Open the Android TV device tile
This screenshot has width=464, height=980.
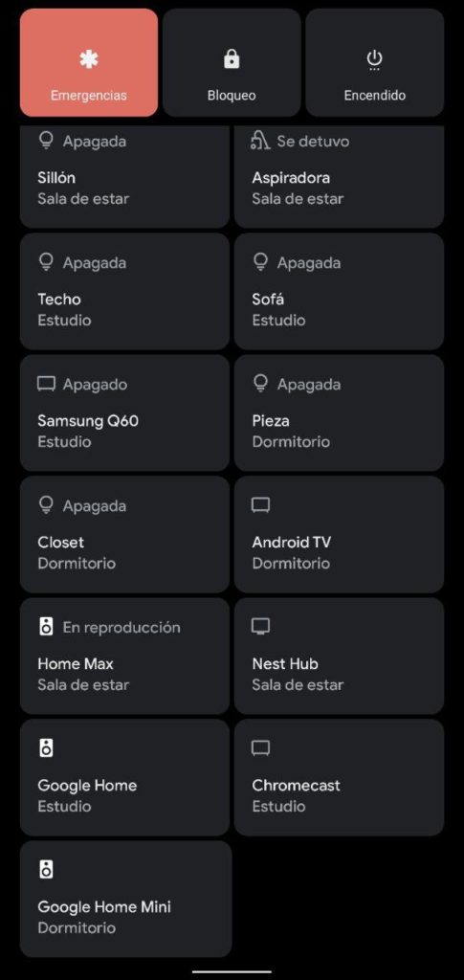(339, 534)
